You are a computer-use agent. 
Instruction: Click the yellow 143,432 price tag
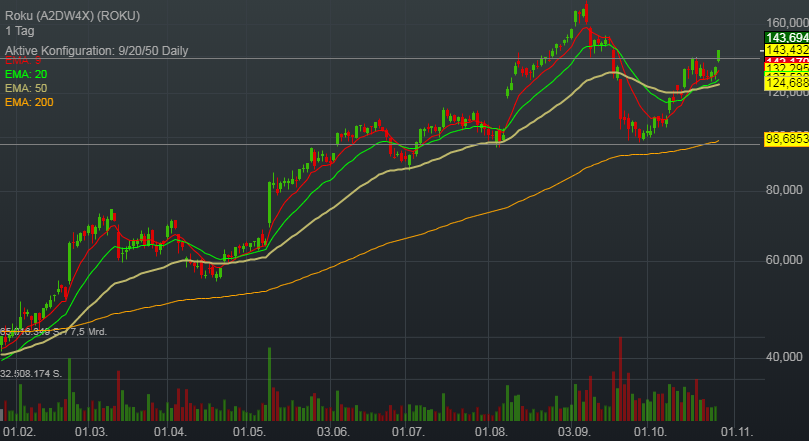(x=785, y=50)
